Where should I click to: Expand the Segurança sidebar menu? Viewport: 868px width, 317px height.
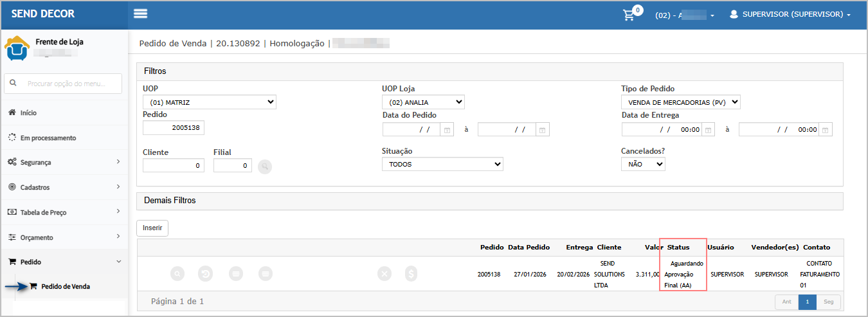click(x=64, y=163)
